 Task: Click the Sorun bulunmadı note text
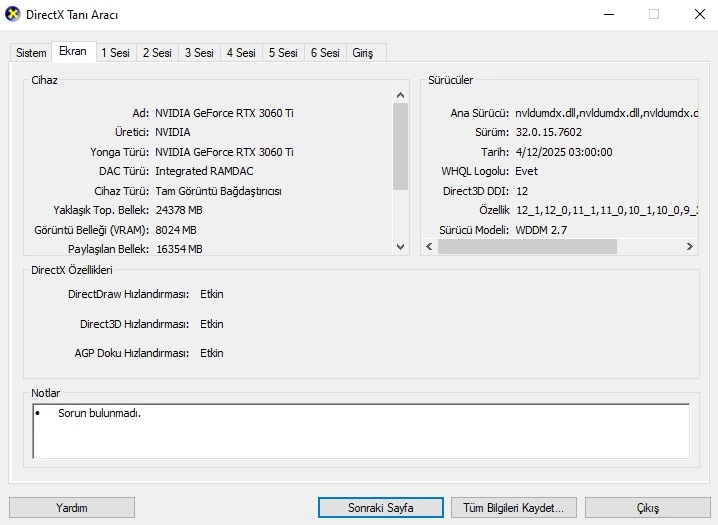(x=99, y=413)
